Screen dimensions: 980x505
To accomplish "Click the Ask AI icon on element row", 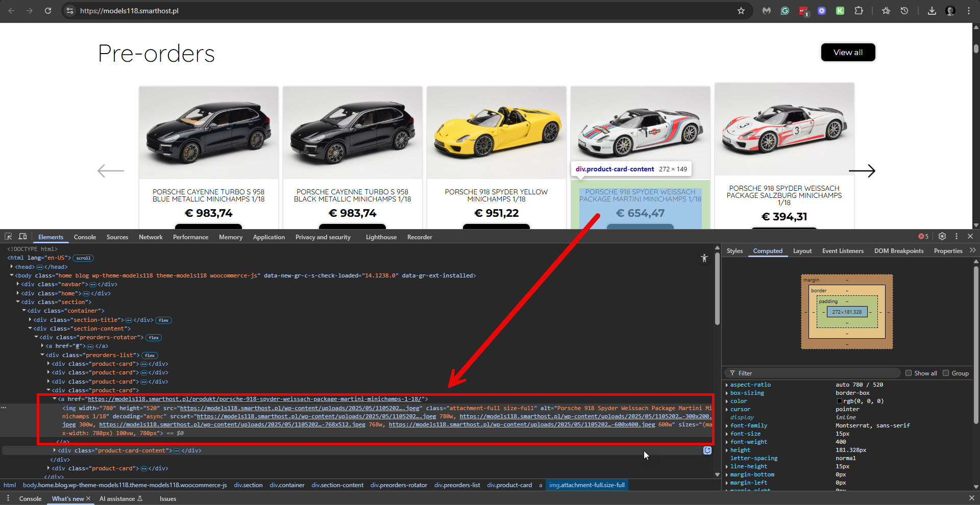I will pos(707,450).
